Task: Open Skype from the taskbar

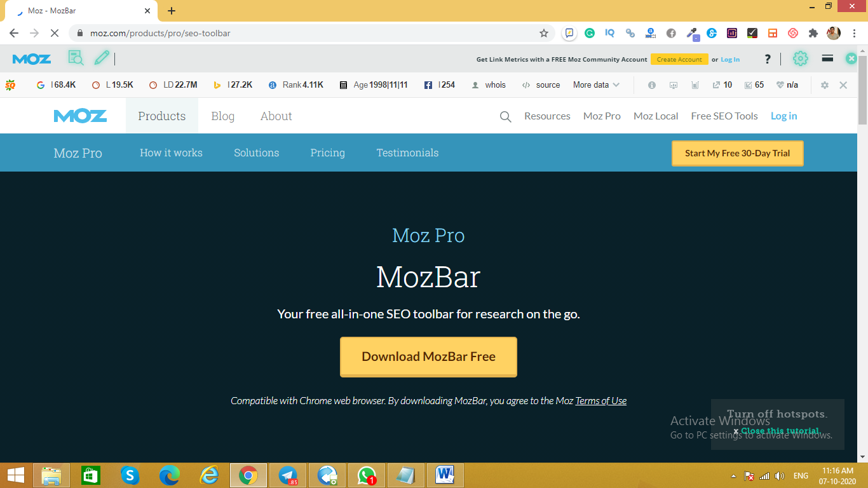Action: (130, 475)
